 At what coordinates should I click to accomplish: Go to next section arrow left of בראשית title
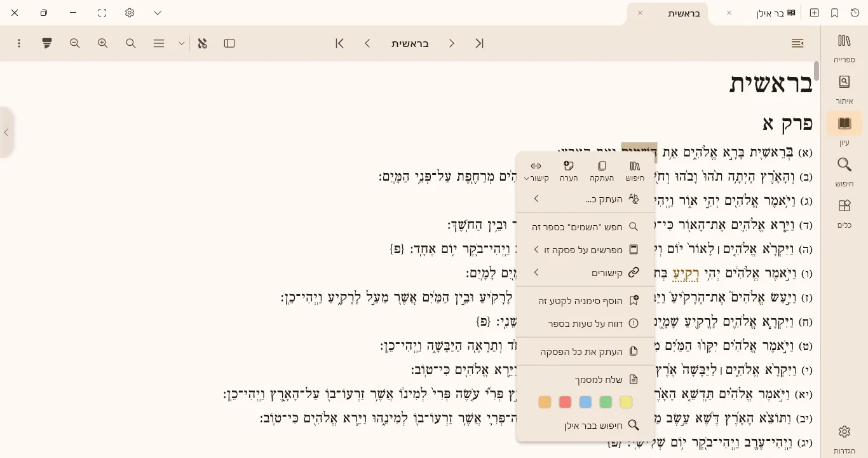368,43
